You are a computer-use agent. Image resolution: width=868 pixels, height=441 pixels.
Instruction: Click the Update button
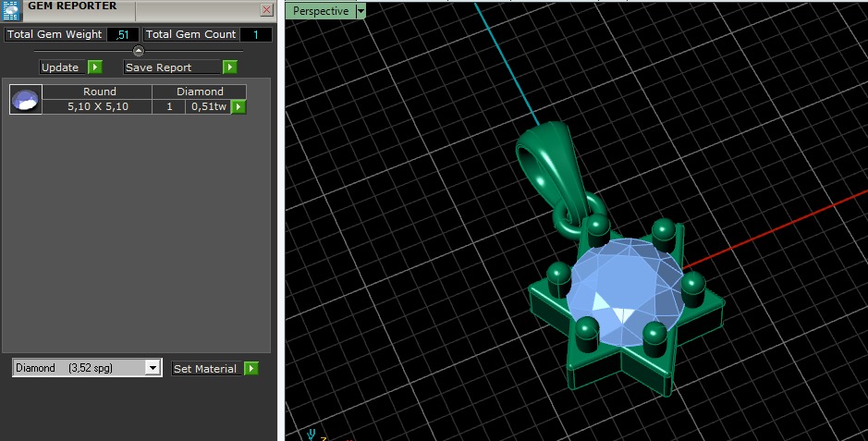(x=63, y=67)
